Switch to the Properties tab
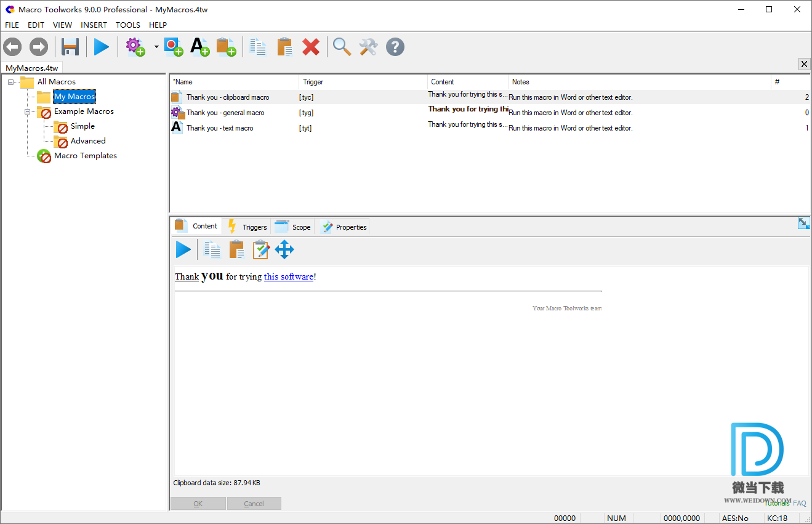This screenshot has width=812, height=524. [343, 227]
